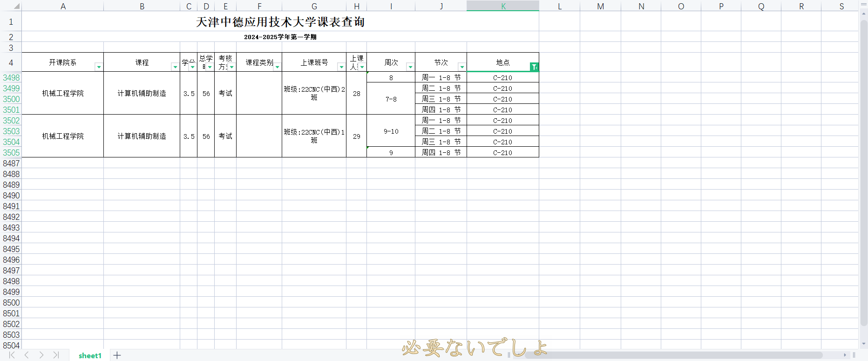Select row 3505 header

point(11,153)
